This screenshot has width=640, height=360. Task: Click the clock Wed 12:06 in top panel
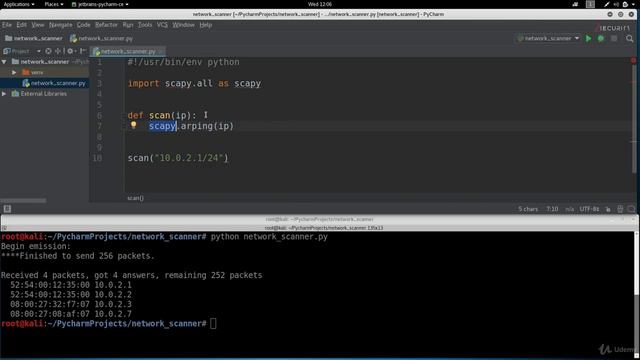[x=320, y=4]
